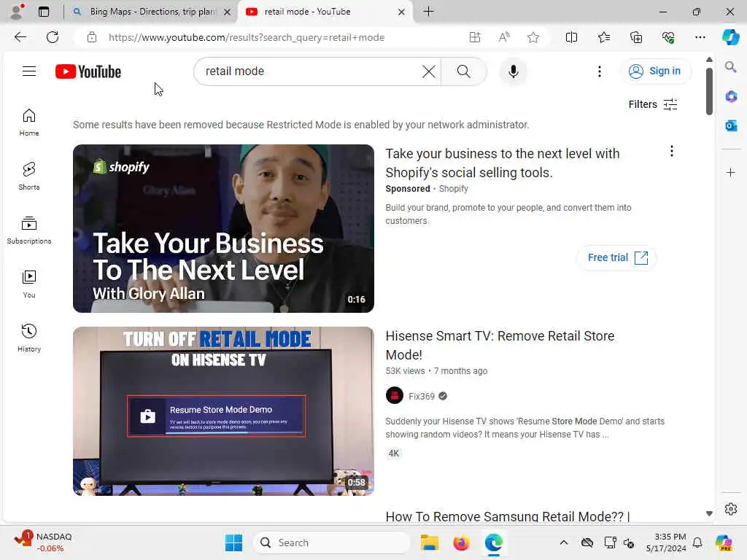Open Hisense Smart TV video title
The width and height of the screenshot is (747, 560).
[500, 345]
